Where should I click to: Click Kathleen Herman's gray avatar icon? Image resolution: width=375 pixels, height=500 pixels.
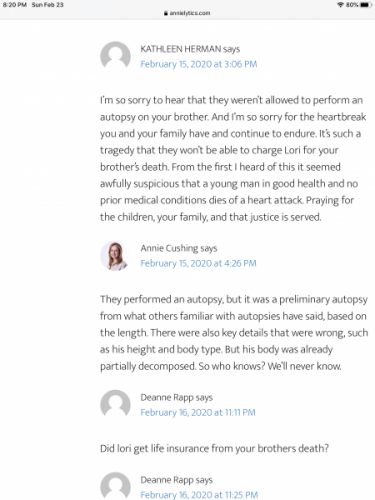click(x=115, y=56)
